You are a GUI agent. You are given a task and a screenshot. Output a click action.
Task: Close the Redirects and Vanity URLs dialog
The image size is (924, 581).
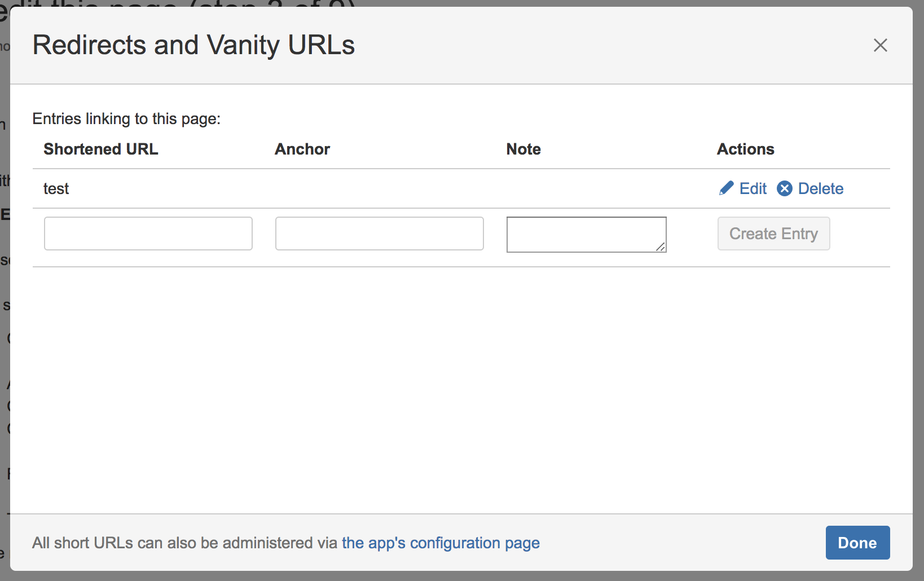click(x=881, y=45)
